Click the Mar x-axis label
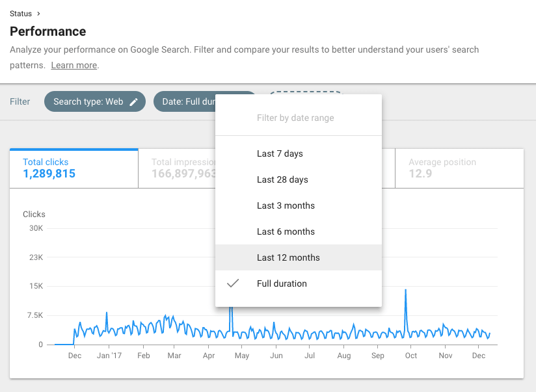The height and width of the screenshot is (392, 536). click(x=174, y=356)
